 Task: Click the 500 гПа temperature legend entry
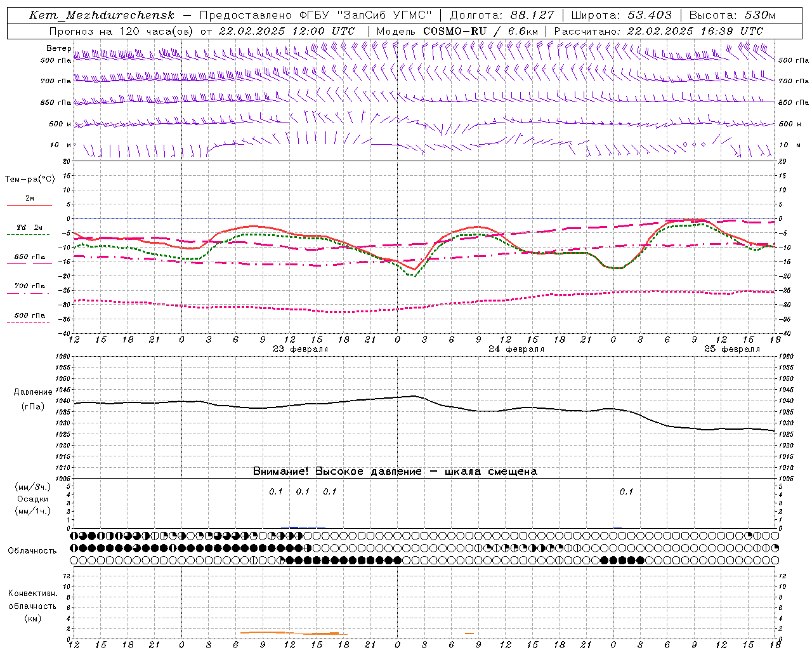[x=30, y=315]
